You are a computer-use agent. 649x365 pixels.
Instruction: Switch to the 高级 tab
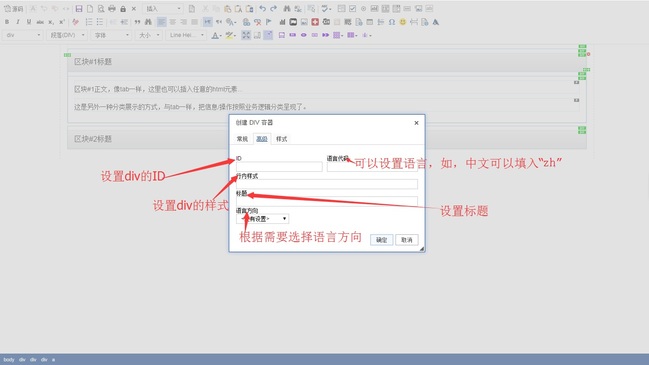tap(262, 139)
